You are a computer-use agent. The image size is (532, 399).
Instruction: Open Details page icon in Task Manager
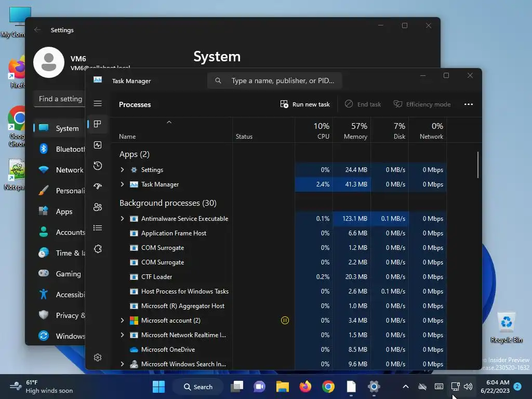[x=98, y=228]
